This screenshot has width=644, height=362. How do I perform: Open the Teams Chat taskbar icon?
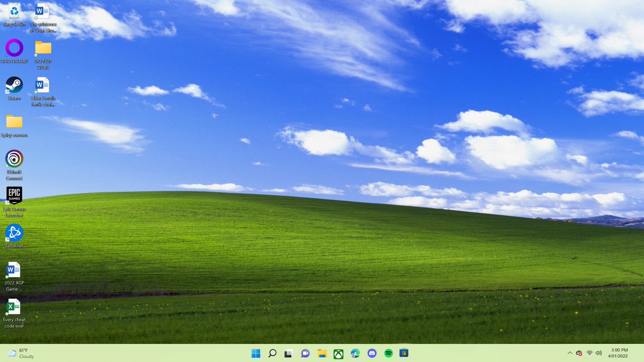(305, 353)
